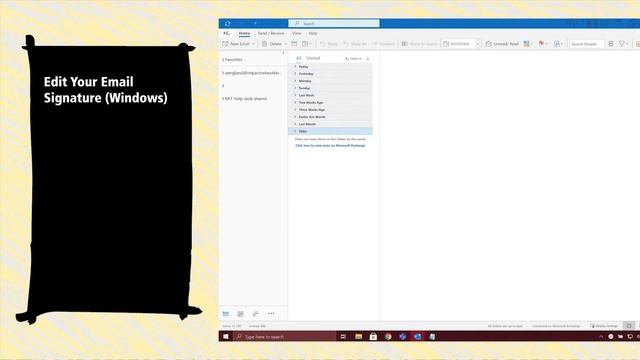Viewport: 640px width, 360px height.
Task: Expand the highlighted Older message group
Action: point(295,131)
